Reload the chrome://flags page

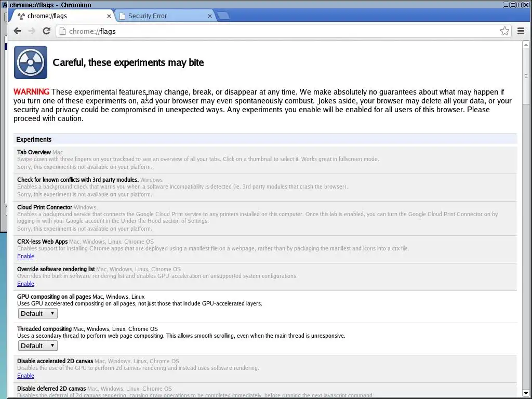46,31
